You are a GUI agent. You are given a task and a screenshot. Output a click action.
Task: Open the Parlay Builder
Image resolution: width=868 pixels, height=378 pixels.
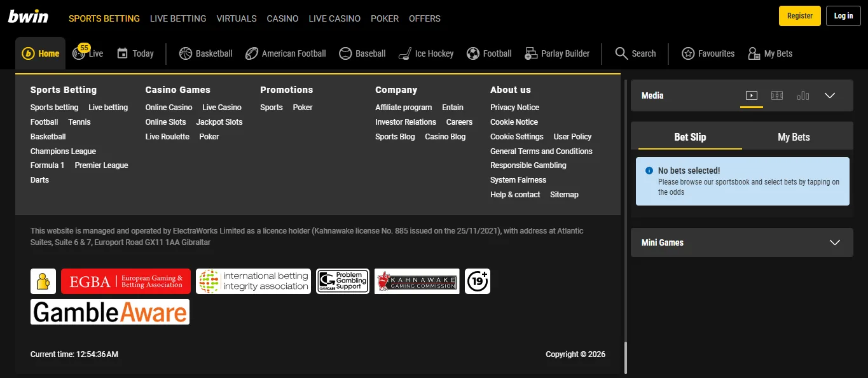tap(557, 53)
